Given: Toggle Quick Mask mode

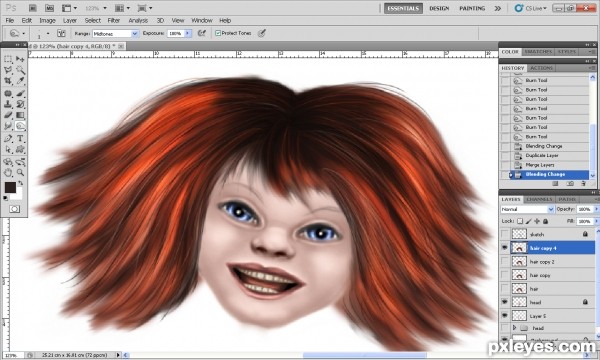Looking at the screenshot, I should (15, 209).
